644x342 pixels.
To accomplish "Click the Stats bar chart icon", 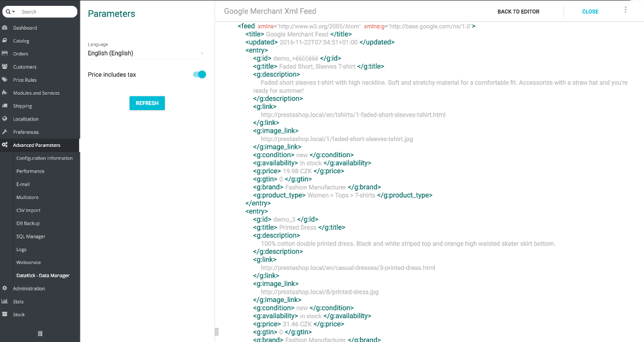I will point(5,301).
